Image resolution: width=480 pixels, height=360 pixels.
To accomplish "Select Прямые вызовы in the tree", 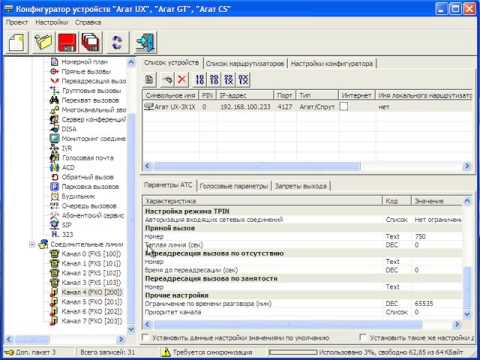I will (x=86, y=71).
